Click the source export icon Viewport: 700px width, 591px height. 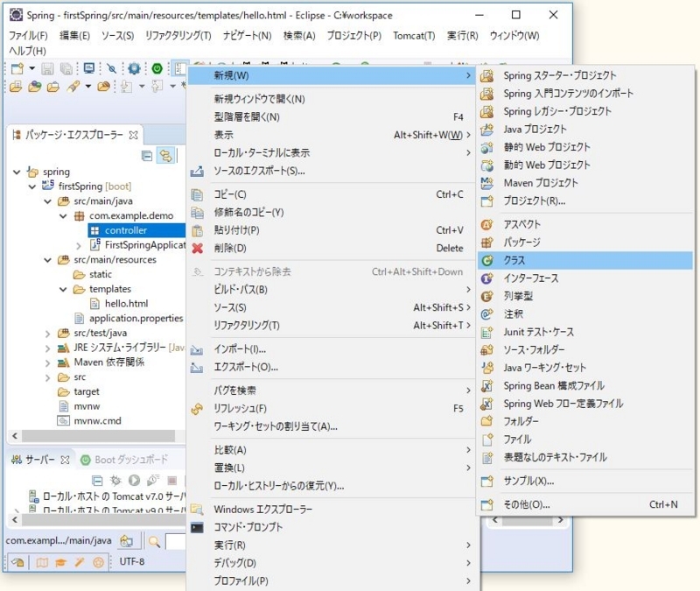pyautogui.click(x=197, y=171)
